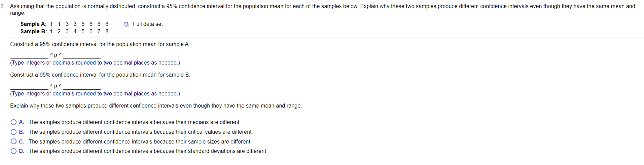Image resolution: width=644 pixels, height=165 pixels.
Task: Click the sample B confidence interval prompt text
Action: point(100,75)
